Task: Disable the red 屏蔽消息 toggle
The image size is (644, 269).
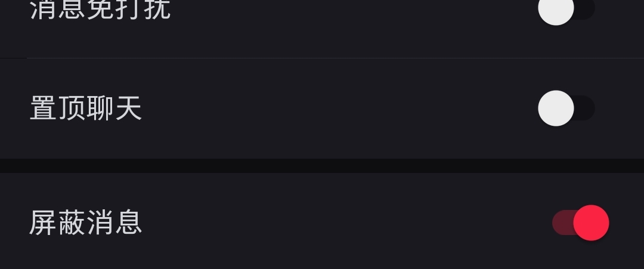Action: 580,223
